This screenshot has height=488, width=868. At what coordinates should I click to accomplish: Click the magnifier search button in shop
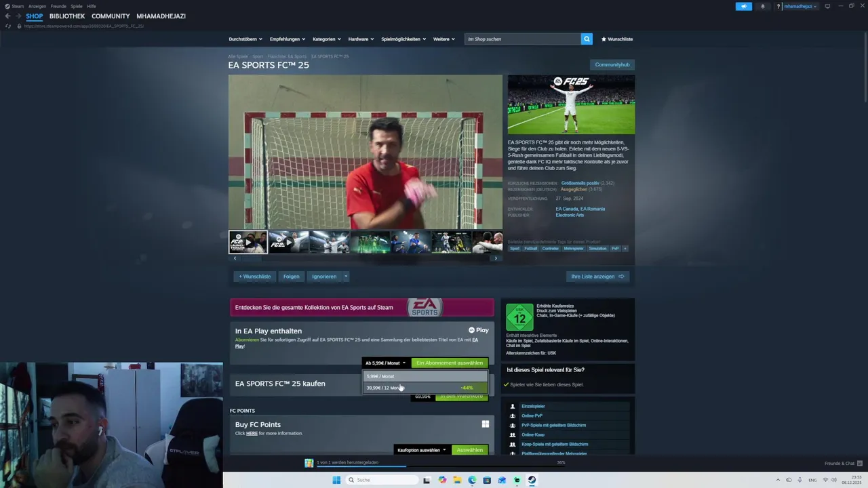(587, 39)
